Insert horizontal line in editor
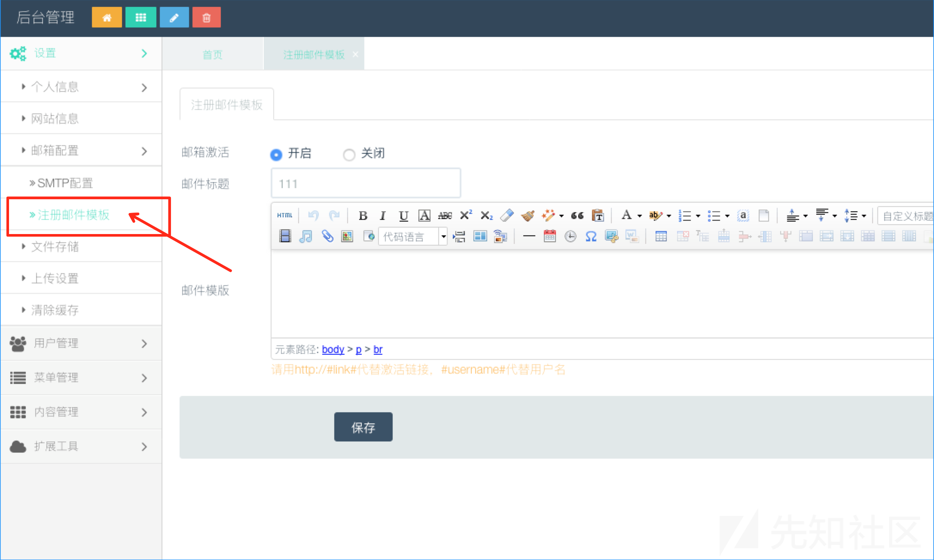The image size is (934, 560). (529, 236)
